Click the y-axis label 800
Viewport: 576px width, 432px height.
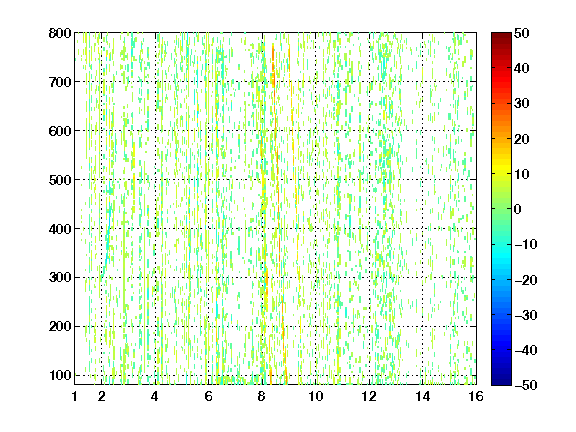[x=60, y=33]
